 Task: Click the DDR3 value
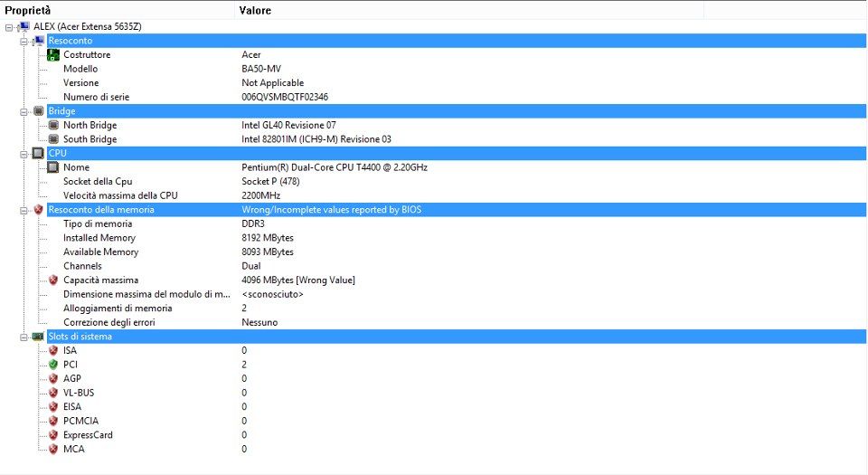click(253, 223)
